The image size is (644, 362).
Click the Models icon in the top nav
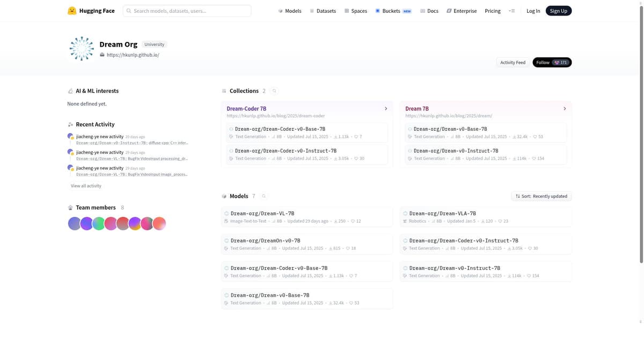(x=281, y=11)
